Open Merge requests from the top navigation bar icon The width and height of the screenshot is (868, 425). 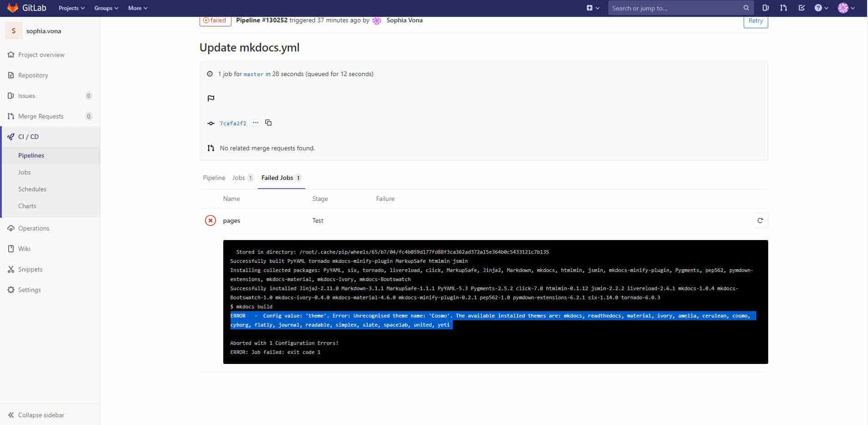click(x=783, y=8)
